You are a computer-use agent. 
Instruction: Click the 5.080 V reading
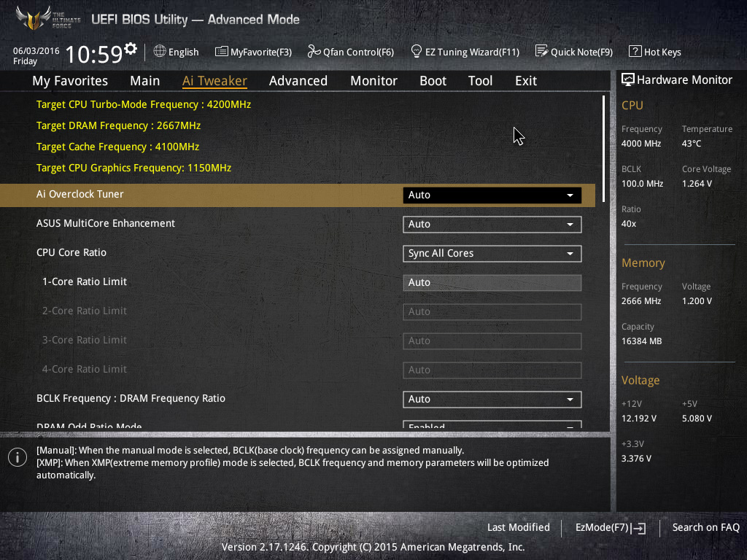(x=697, y=418)
